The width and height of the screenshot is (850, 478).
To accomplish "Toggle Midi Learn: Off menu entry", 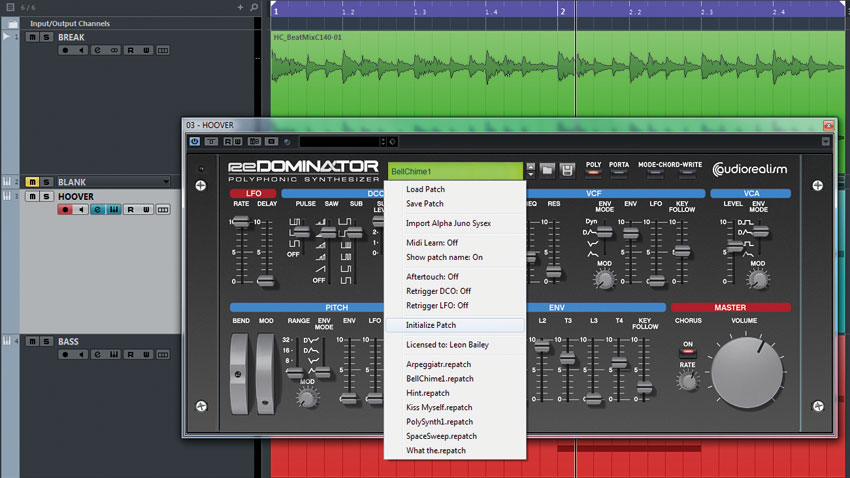I will pos(432,243).
